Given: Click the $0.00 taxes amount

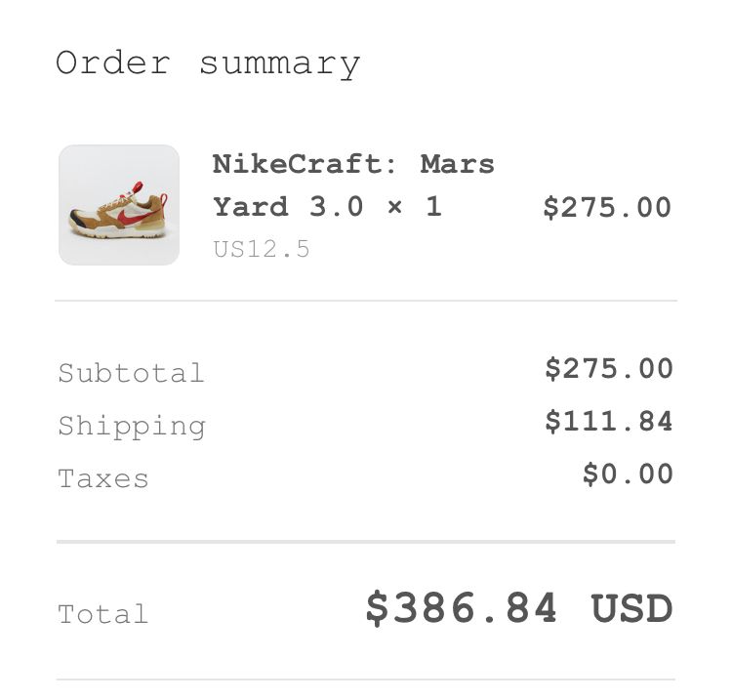Looking at the screenshot, I should click(628, 474).
